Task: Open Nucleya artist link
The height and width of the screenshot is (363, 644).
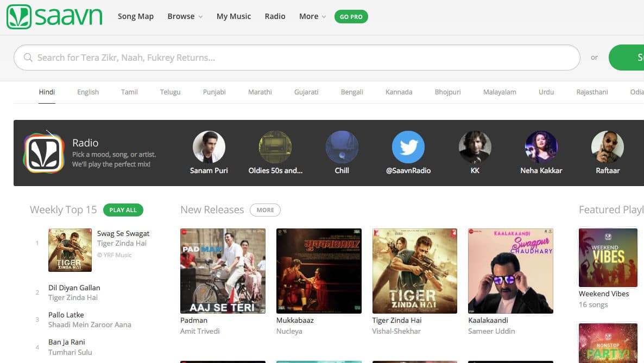Action: [x=289, y=331]
